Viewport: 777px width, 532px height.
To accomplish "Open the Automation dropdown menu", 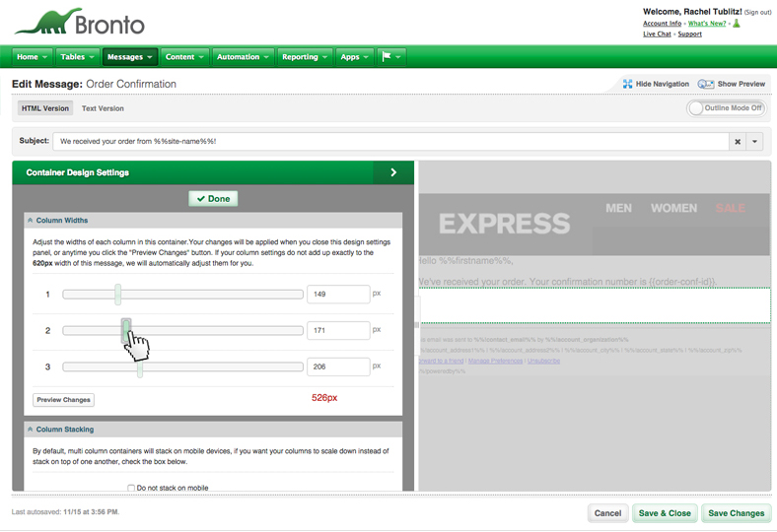I will [x=243, y=57].
